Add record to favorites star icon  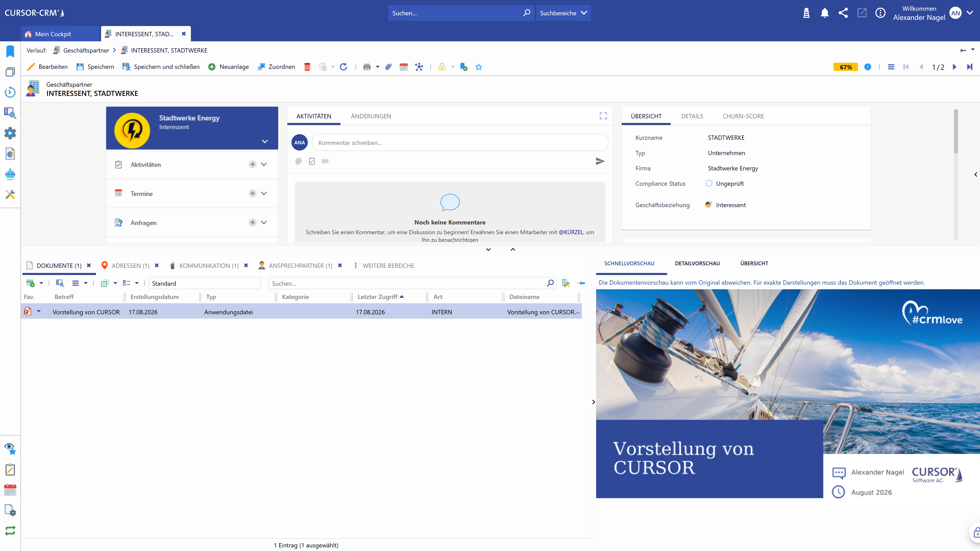479,67
